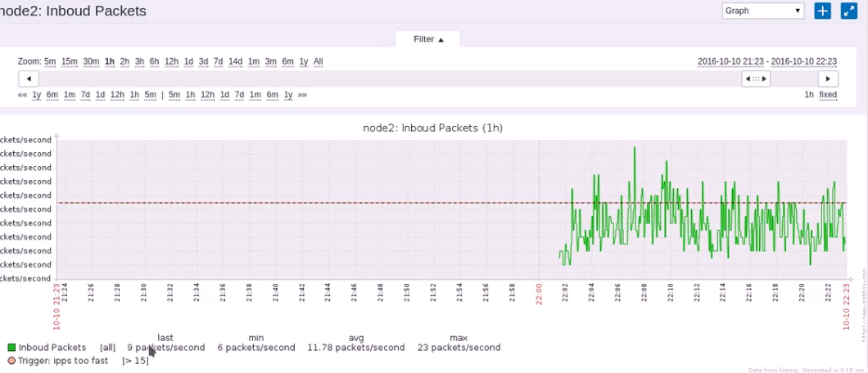The height and width of the screenshot is (373, 868).
Task: Click the pink trigger legend circle
Action: (x=11, y=361)
